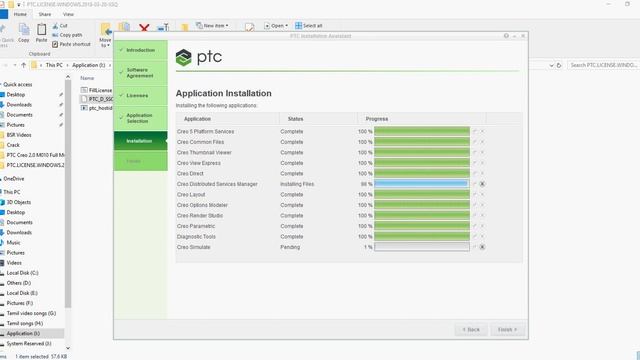Click the Copy icon in Explorer ribbon

pyautogui.click(x=24, y=33)
